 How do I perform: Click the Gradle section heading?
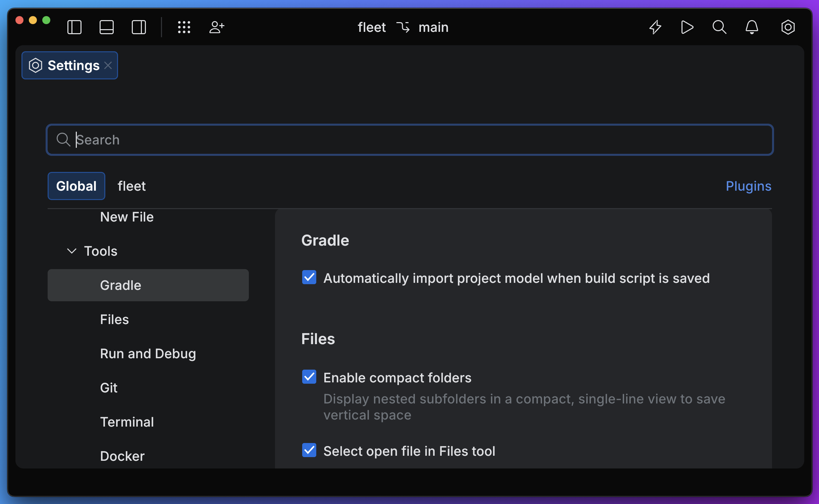point(325,240)
